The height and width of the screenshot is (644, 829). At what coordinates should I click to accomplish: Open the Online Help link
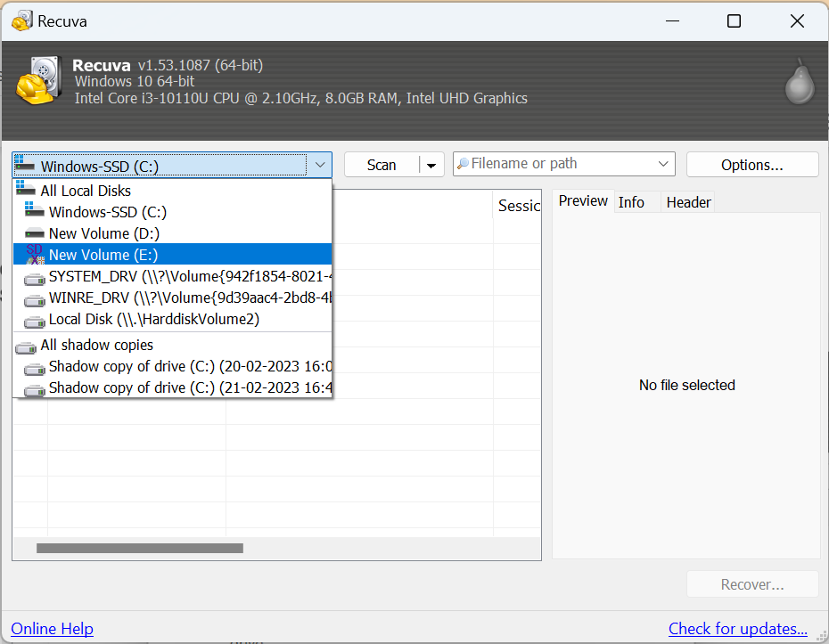pyautogui.click(x=52, y=629)
